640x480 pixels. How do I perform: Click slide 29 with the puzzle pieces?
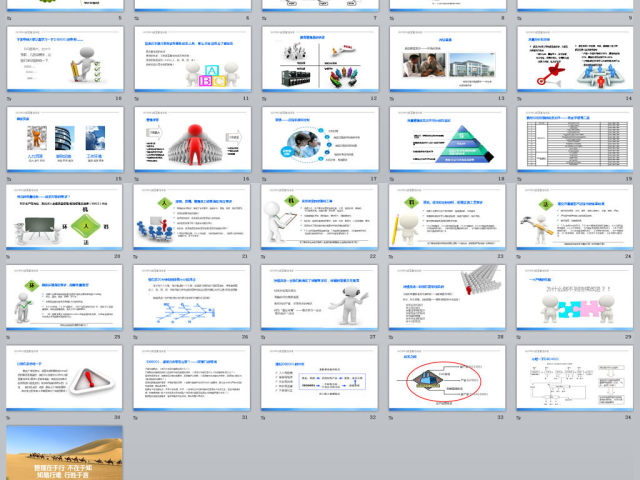coord(575,299)
